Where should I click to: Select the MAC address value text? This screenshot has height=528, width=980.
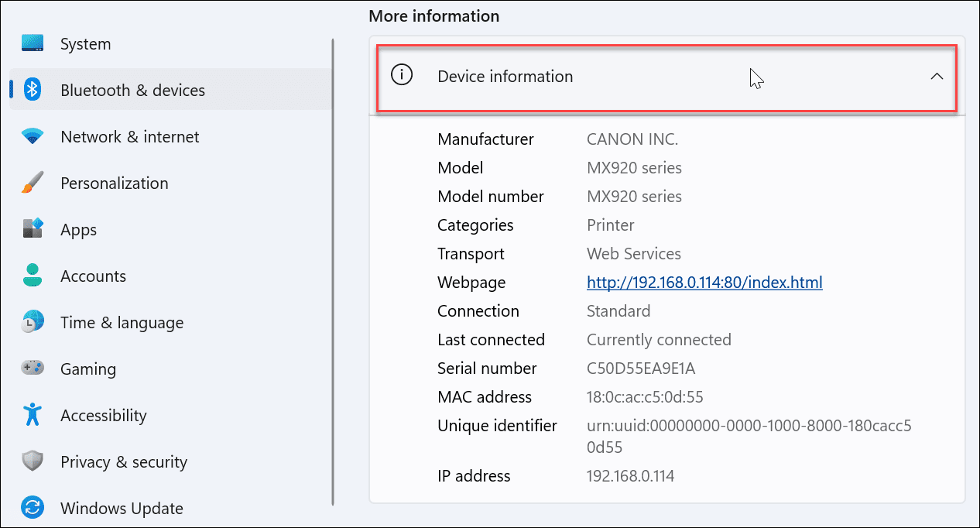[644, 397]
